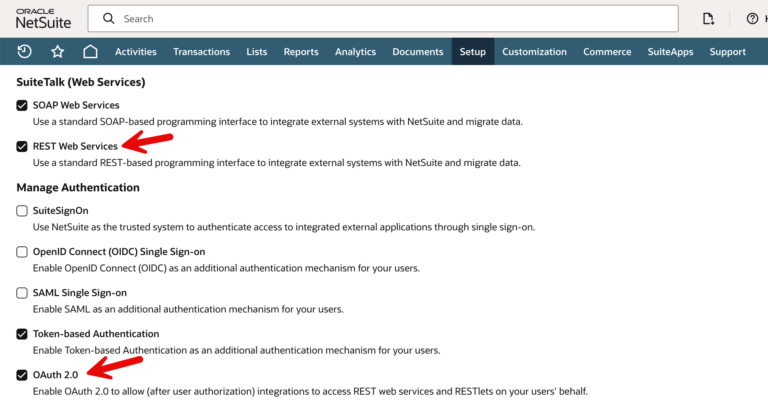Click the 'Enable OAuth 2.0 to allow' description

[310, 391]
